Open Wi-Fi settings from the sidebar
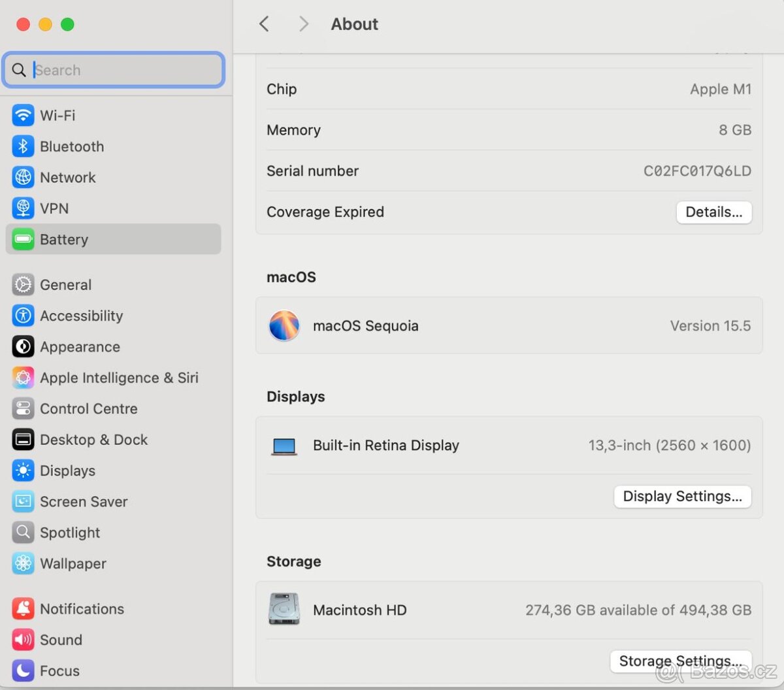 [x=57, y=115]
